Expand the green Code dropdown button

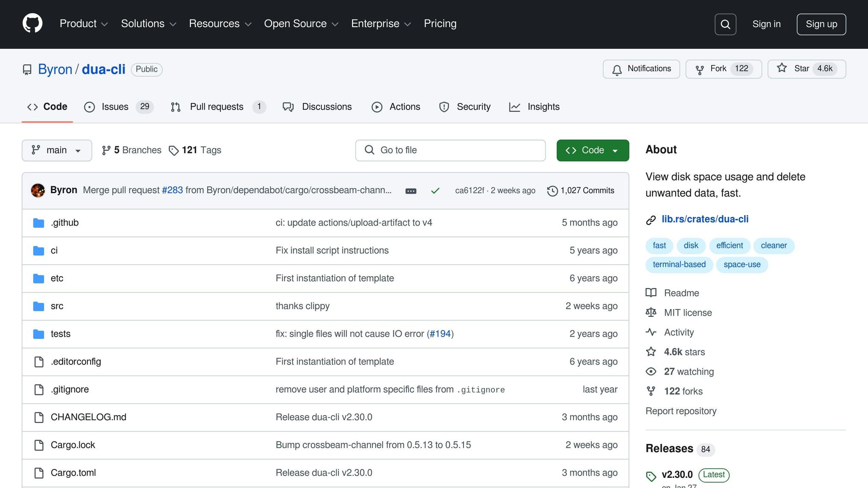pyautogui.click(x=593, y=150)
